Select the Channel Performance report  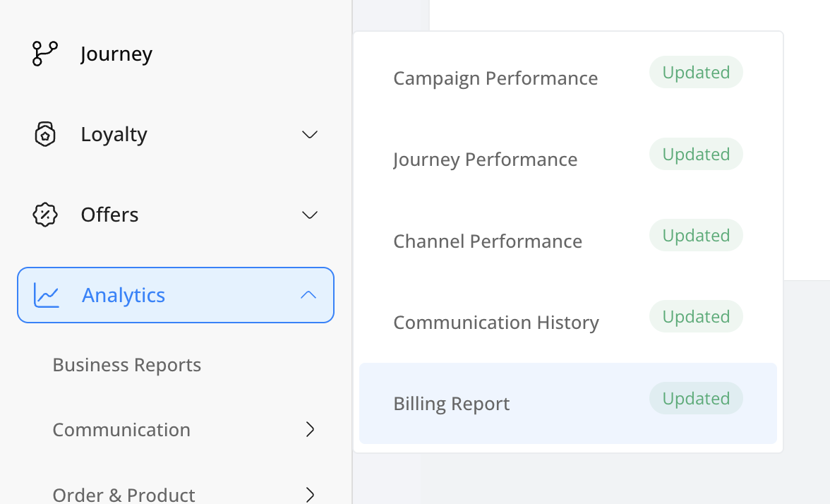(568, 241)
